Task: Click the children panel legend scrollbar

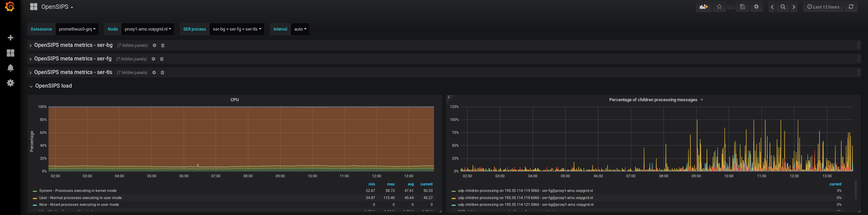Action: pos(855,190)
